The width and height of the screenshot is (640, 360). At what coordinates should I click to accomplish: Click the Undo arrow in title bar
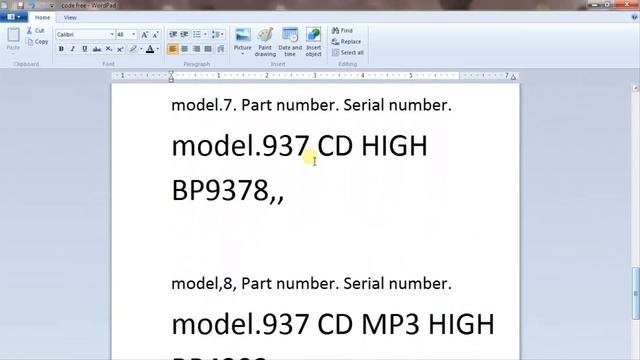(33, 5)
